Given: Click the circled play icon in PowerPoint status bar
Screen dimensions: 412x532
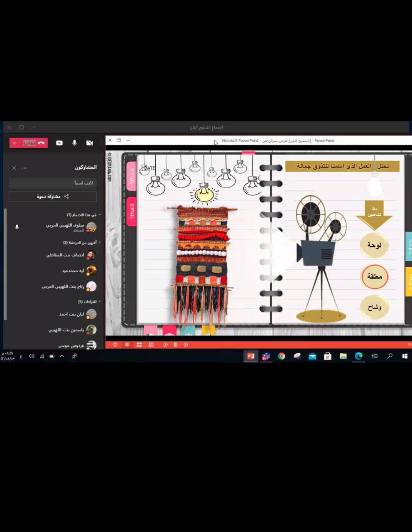Looking at the screenshot, I should coord(165,345).
